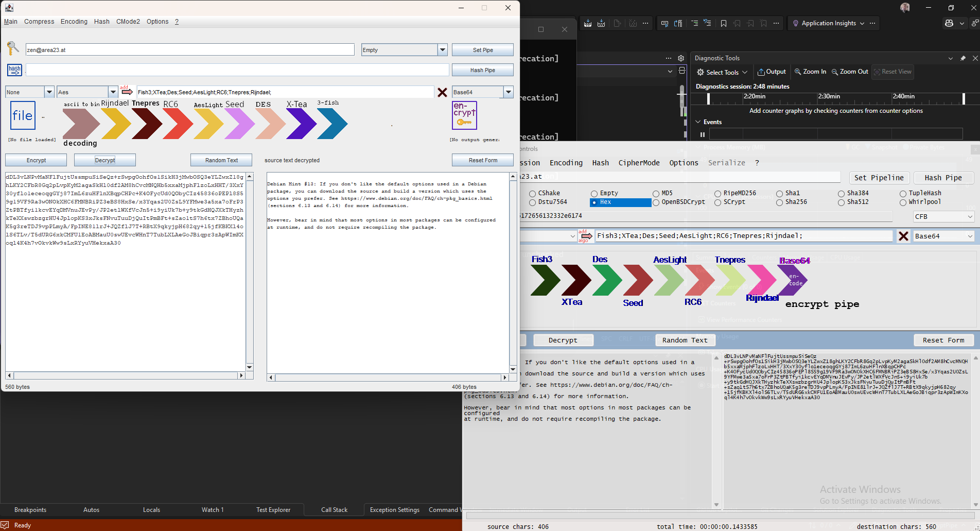Click Zoom In in Diagnostic Tools
This screenshot has height=531, width=980.
(810, 72)
